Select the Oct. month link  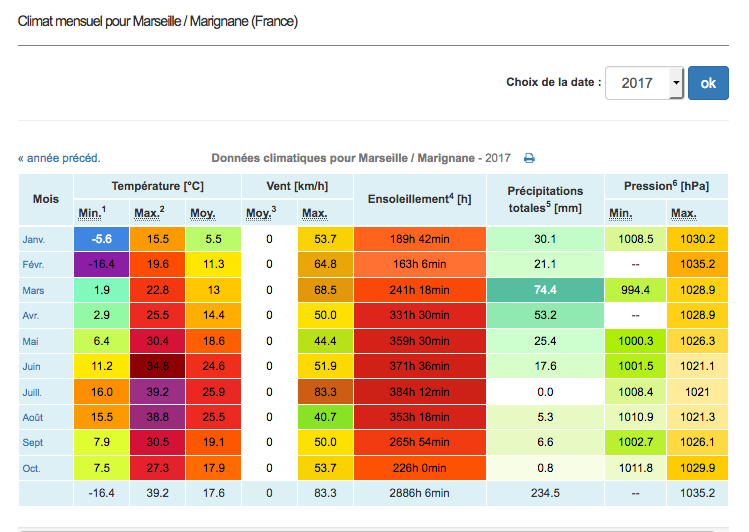tap(32, 467)
